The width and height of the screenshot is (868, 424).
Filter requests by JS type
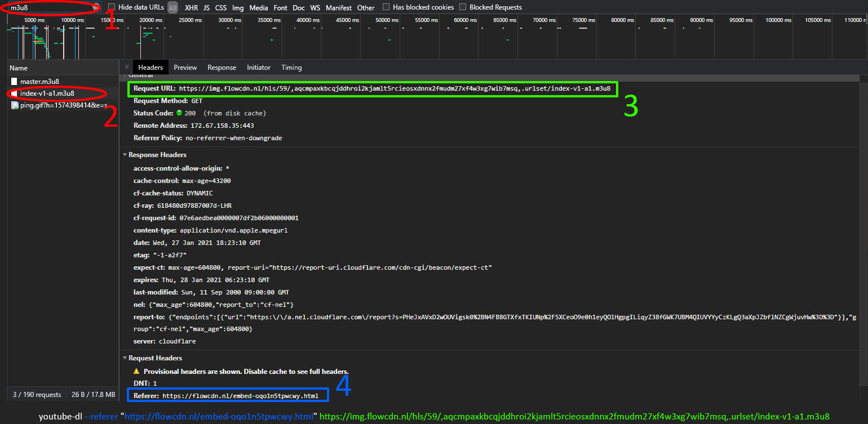[206, 8]
